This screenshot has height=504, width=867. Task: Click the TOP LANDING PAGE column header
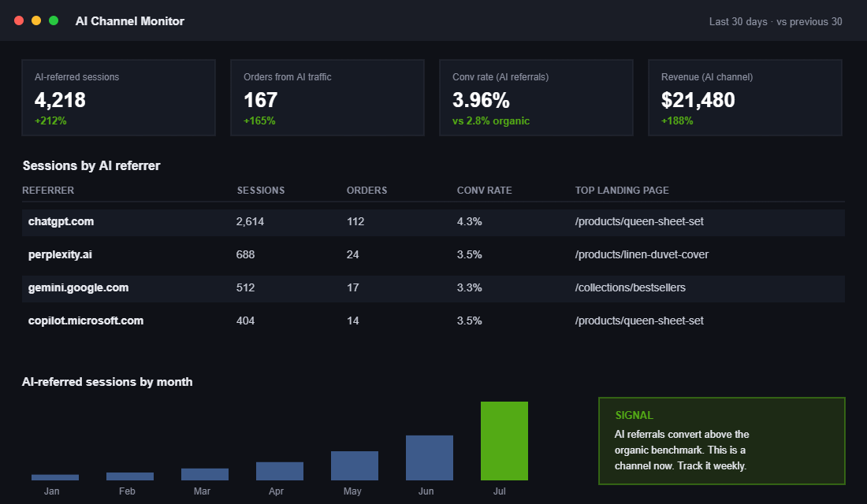click(622, 190)
